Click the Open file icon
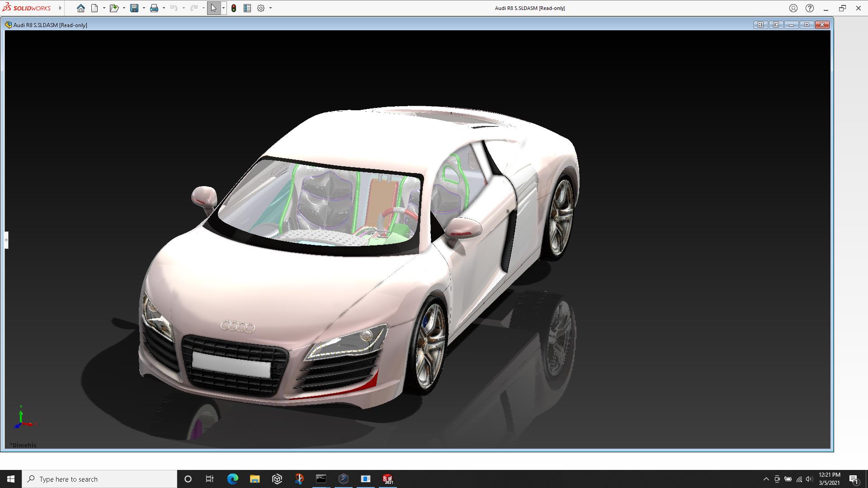The image size is (868, 488). [113, 8]
